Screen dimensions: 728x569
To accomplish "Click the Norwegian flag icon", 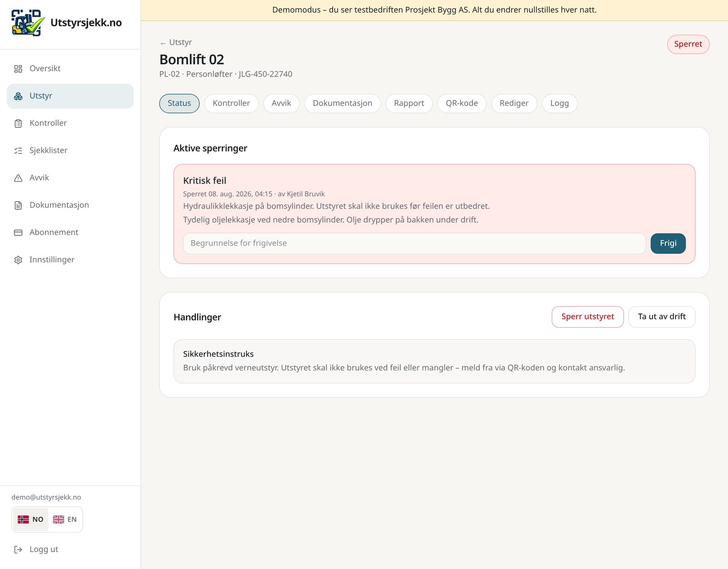I will click(x=23, y=519).
